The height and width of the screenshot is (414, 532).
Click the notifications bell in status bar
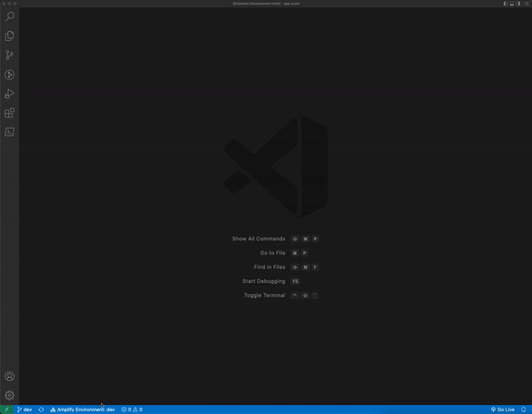(524, 410)
